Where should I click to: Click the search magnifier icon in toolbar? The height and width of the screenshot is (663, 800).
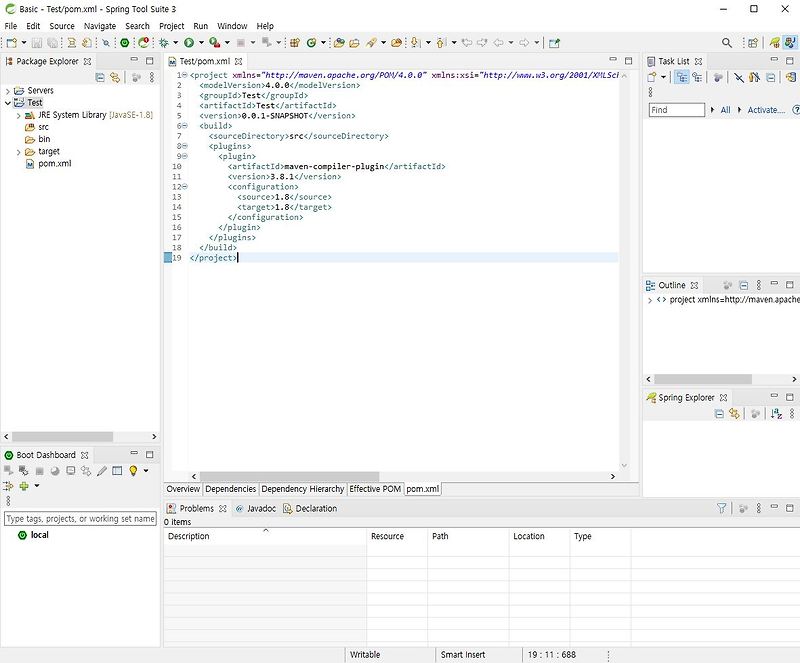(x=727, y=43)
